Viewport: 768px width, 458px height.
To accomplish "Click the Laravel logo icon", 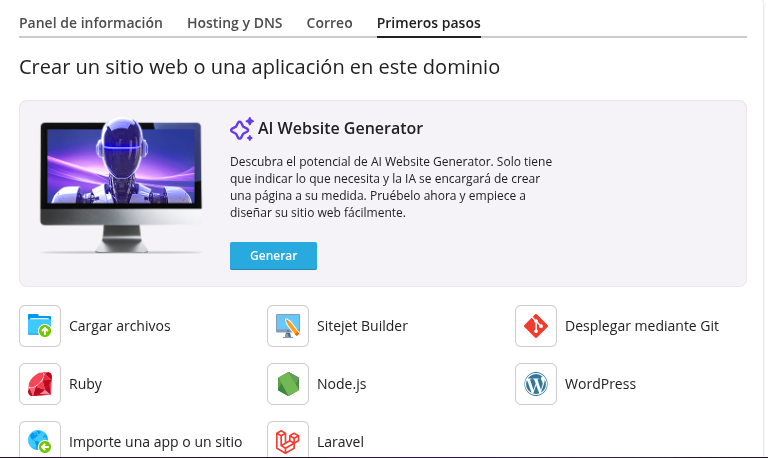I will (288, 441).
